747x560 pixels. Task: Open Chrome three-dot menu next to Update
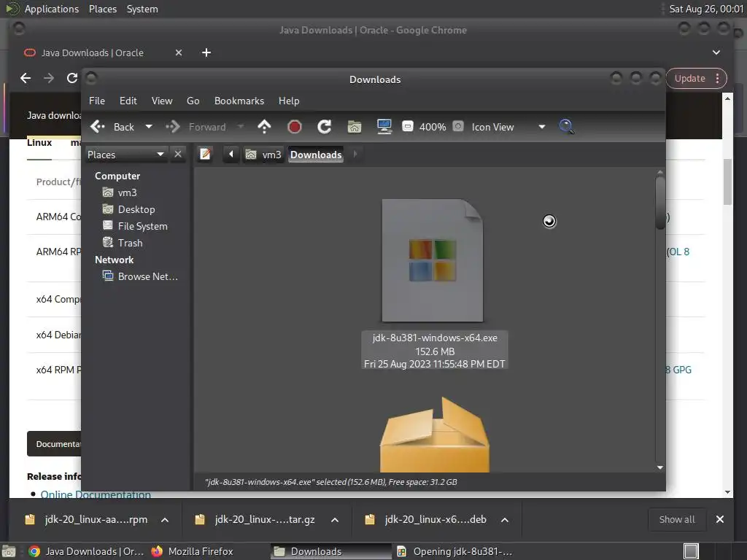click(x=718, y=79)
